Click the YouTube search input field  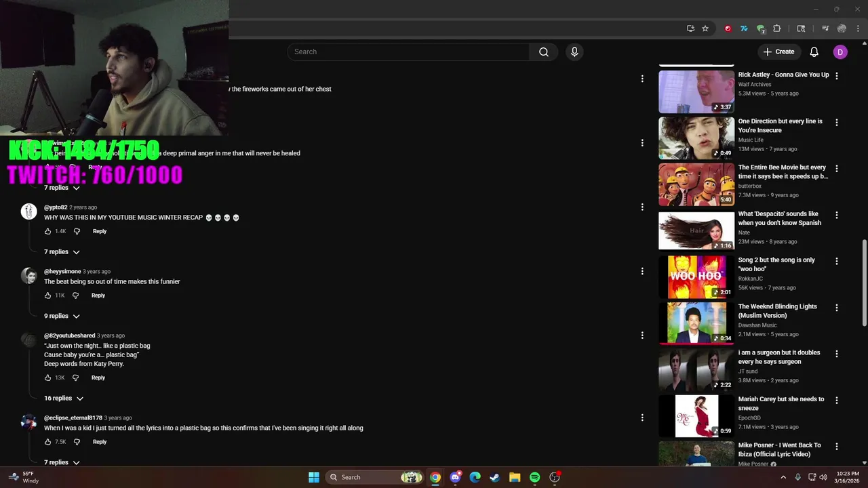(409, 52)
